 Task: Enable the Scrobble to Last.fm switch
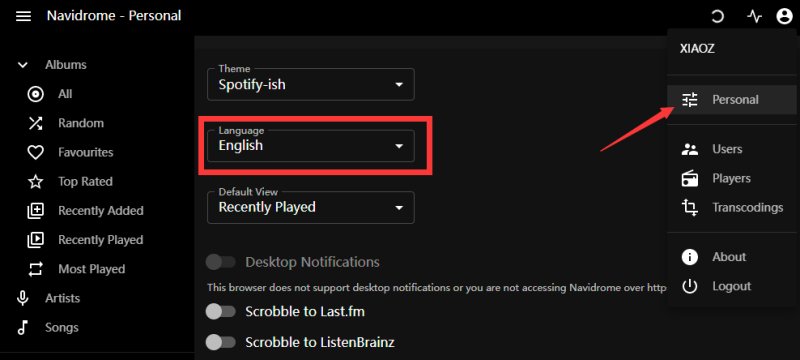click(x=220, y=312)
